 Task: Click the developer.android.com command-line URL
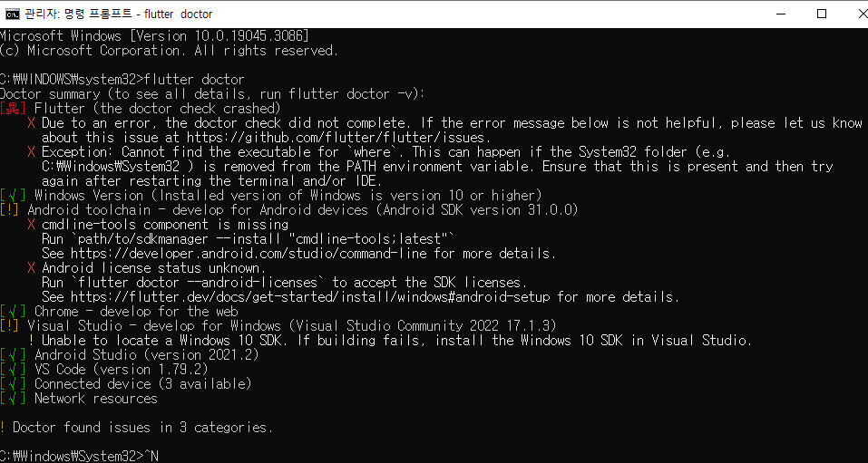pos(249,254)
